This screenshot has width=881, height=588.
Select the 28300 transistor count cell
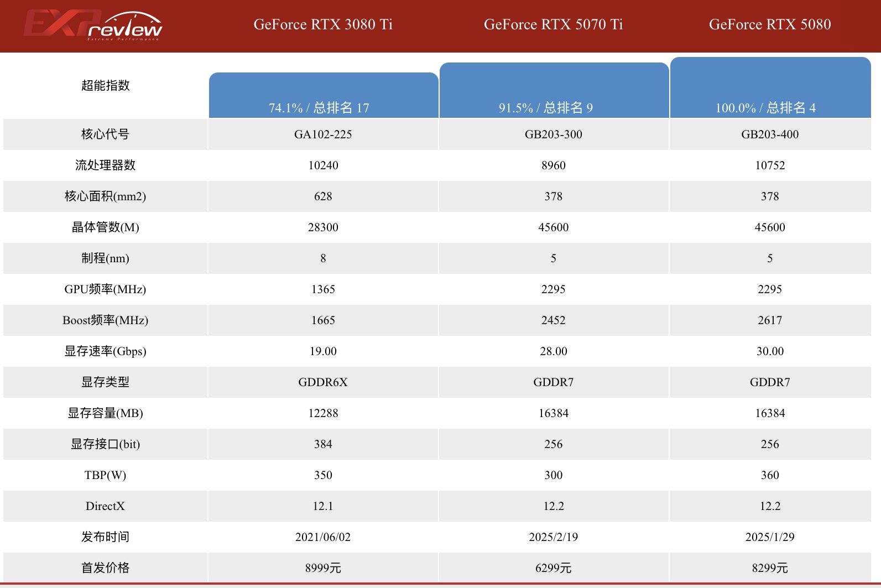coord(323,227)
